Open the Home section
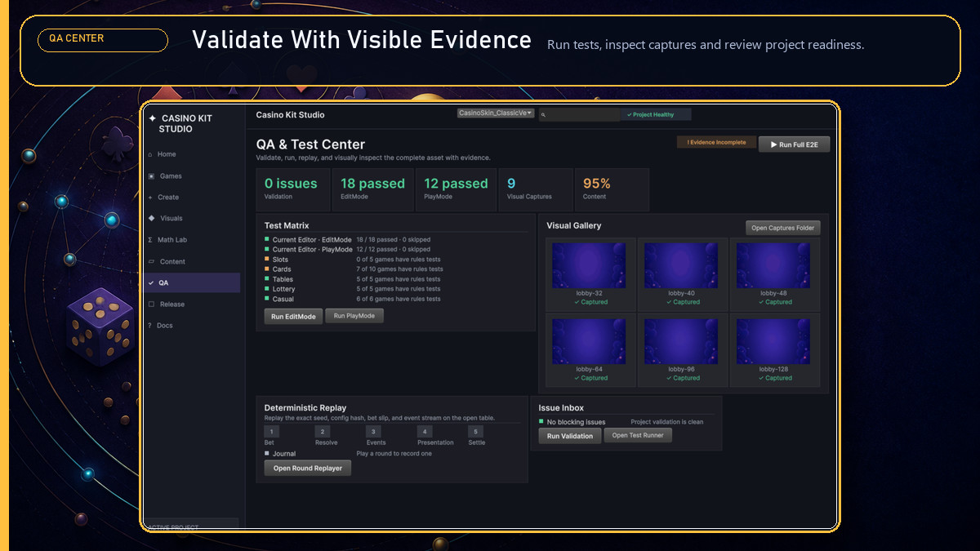The width and height of the screenshot is (980, 551). 193,154
